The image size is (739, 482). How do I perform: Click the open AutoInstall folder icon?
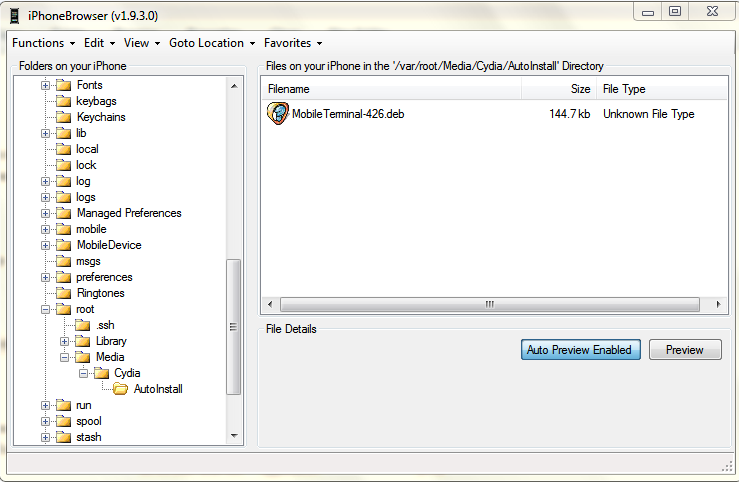[x=121, y=389]
